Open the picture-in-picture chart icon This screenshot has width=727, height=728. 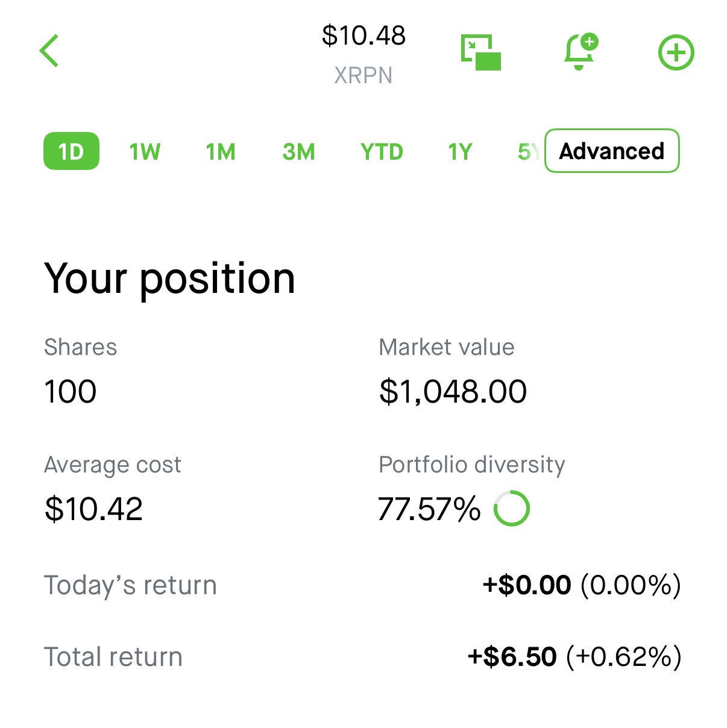pos(480,52)
